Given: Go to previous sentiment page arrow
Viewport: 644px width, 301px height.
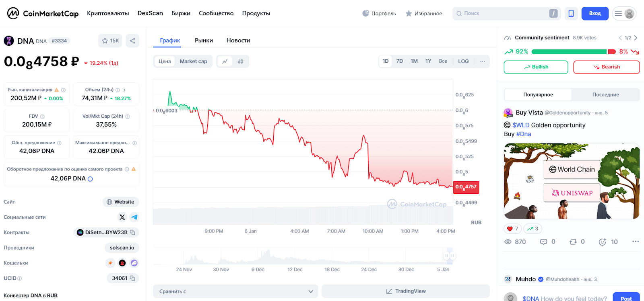Looking at the screenshot, I should coord(620,38).
